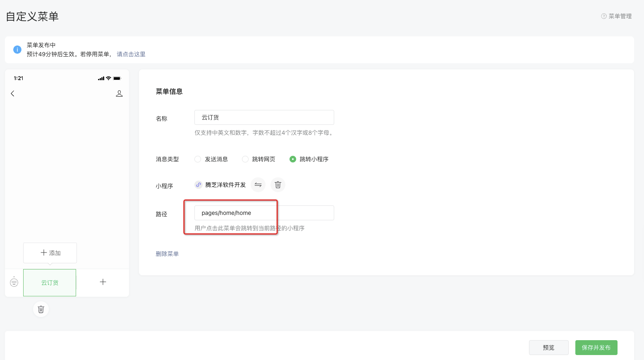The width and height of the screenshot is (644, 360).
Task: Click the keyboard toggle icon beside 云订货
Action: 14,282
